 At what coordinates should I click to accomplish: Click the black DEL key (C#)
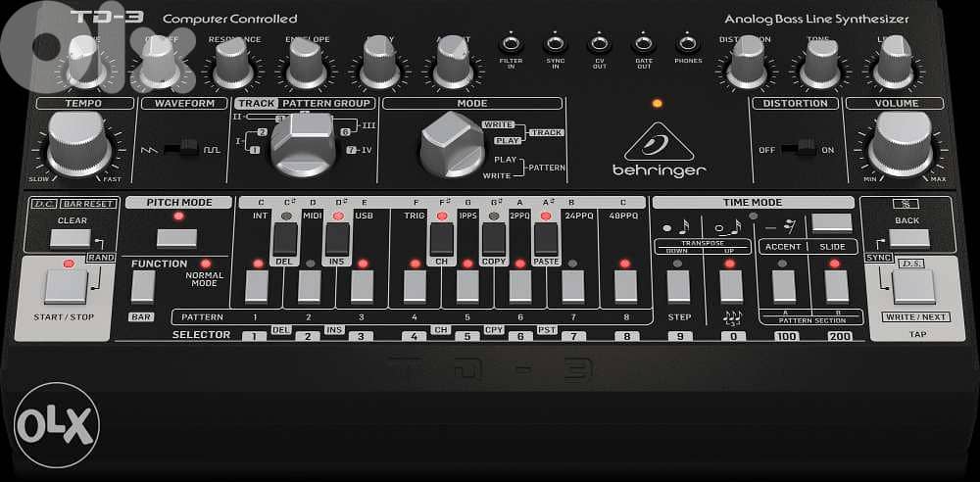tap(285, 240)
